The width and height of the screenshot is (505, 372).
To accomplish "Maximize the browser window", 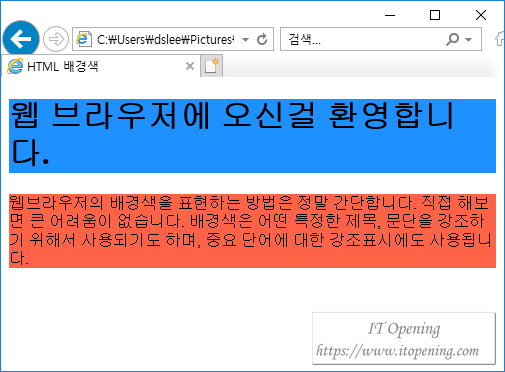I will (435, 15).
